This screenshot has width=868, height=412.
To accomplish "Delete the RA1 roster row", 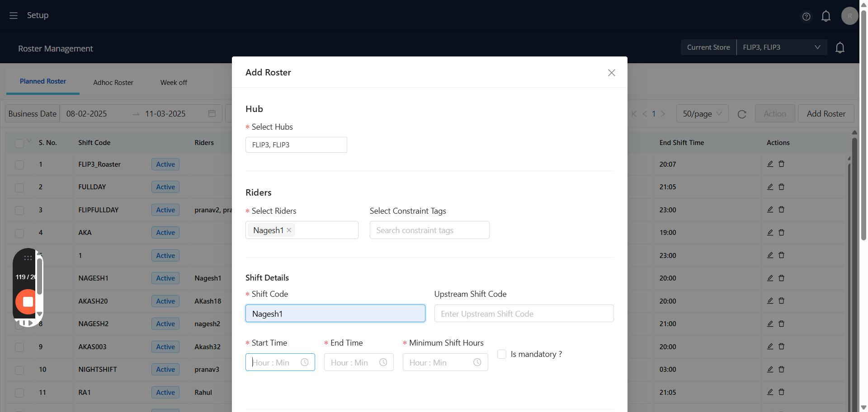I will tap(781, 392).
